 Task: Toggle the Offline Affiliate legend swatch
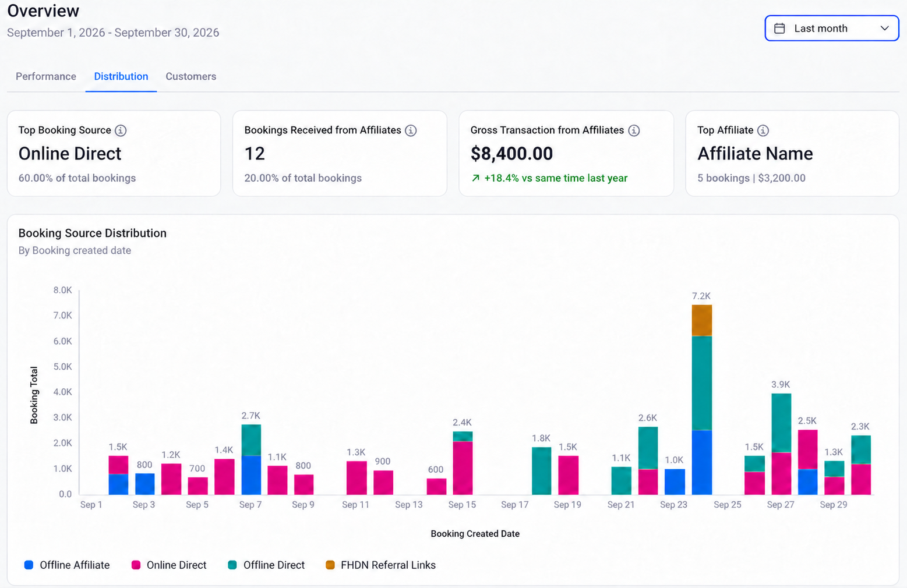click(29, 565)
